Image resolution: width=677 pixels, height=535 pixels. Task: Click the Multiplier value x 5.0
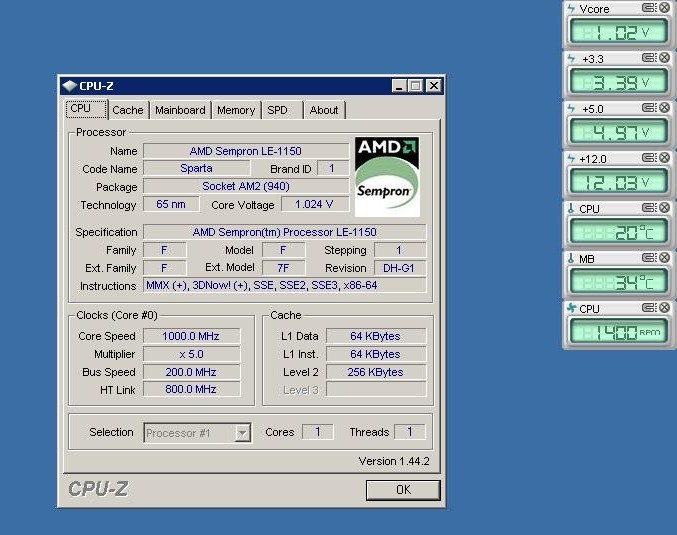pyautogui.click(x=191, y=355)
